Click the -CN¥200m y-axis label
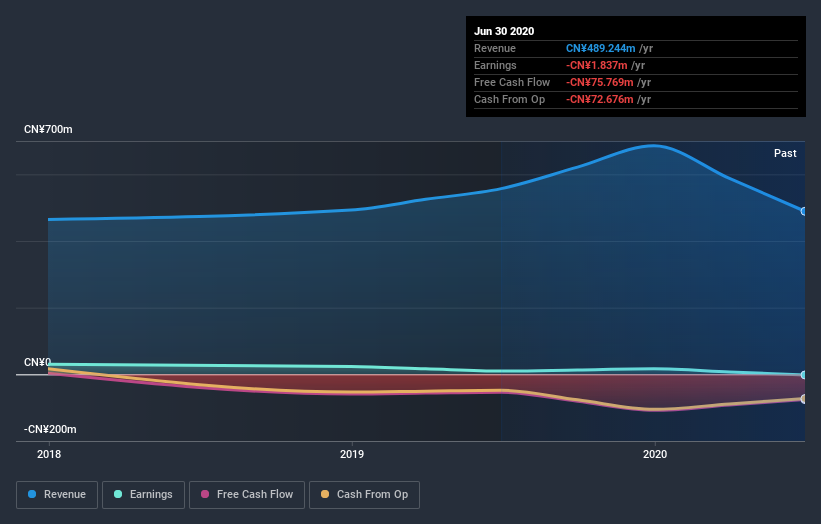Viewport: 821px width, 524px height. click(x=50, y=429)
